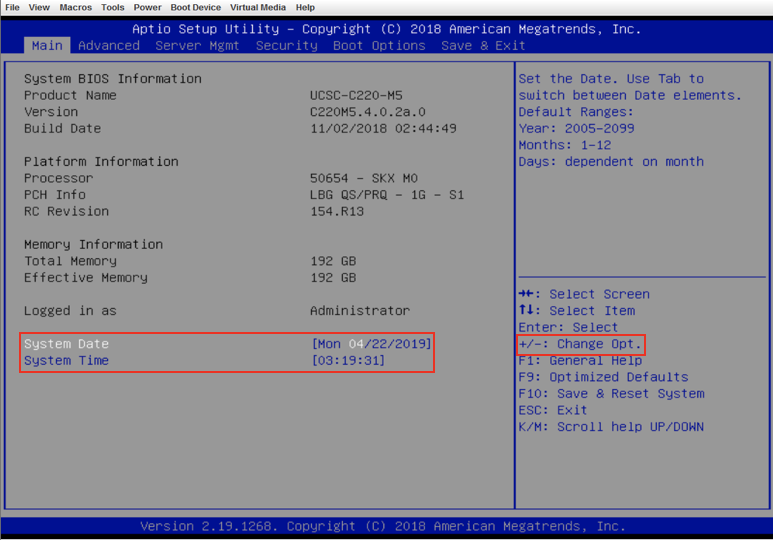Click the Total Memory label
Screen dimensions: 773x540
point(70,261)
